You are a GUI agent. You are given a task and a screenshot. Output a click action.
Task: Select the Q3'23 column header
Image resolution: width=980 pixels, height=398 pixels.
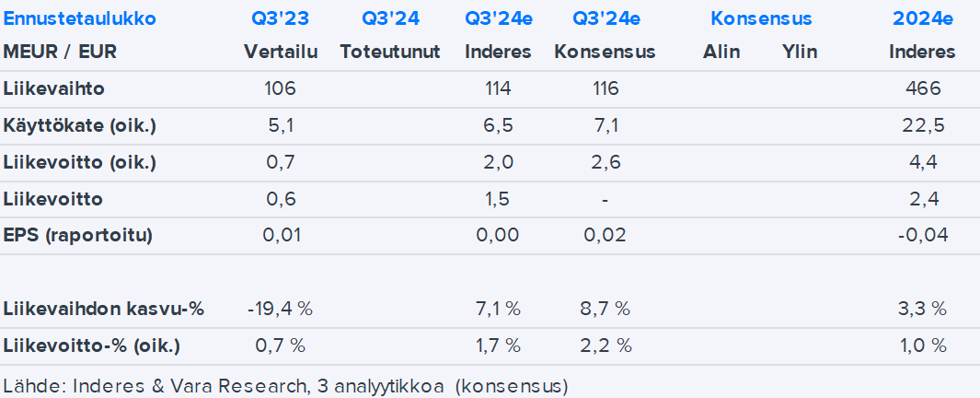click(281, 18)
